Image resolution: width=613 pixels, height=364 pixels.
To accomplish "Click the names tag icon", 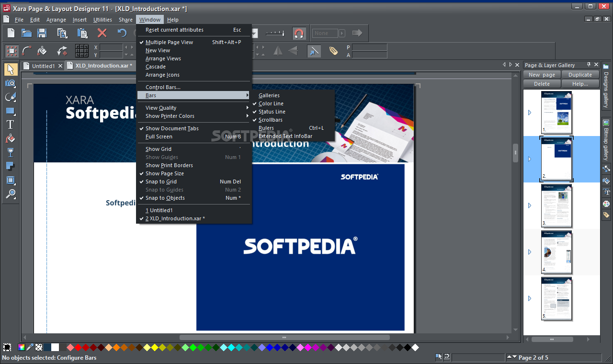I will point(333,51).
